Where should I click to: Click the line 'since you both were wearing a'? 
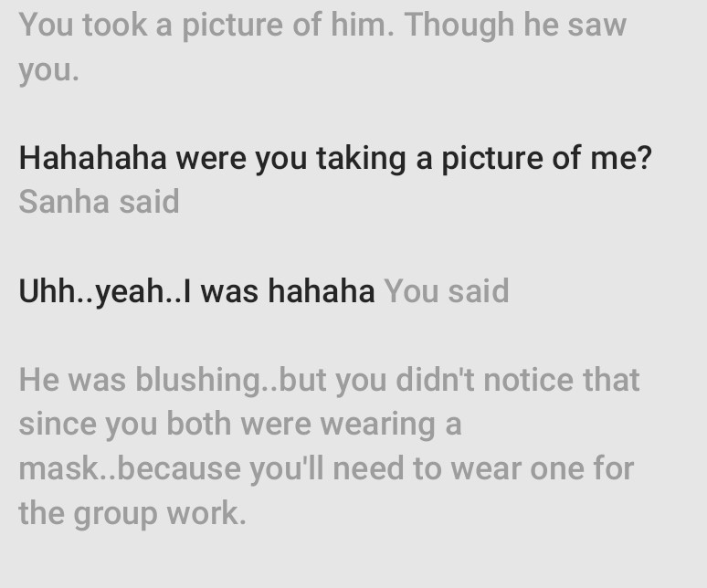coord(240,425)
